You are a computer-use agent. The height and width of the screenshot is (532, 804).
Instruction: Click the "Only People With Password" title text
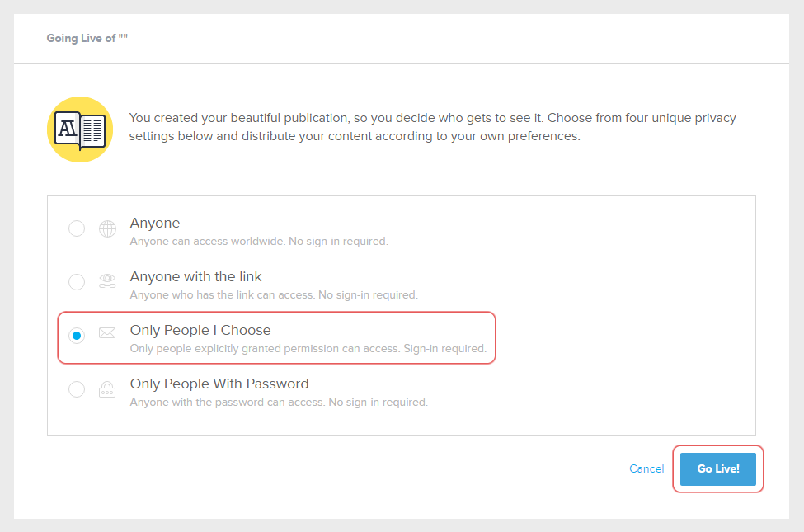click(x=219, y=384)
